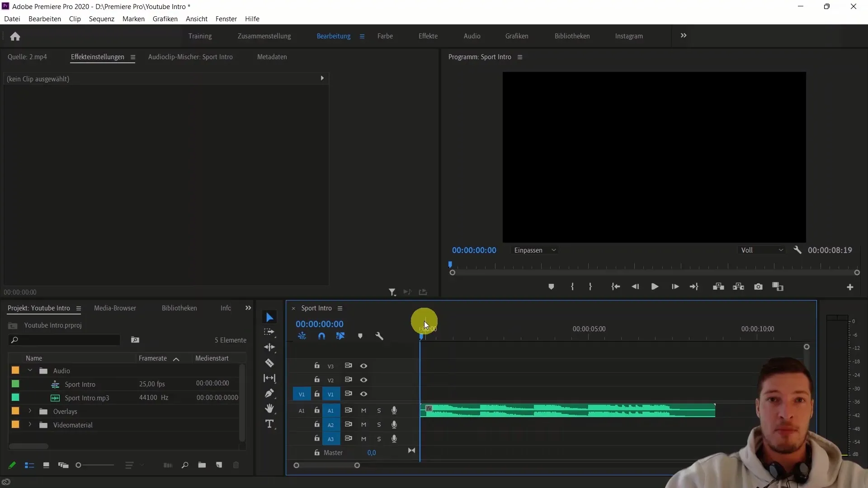Toggle linked selection in timeline

(x=340, y=336)
